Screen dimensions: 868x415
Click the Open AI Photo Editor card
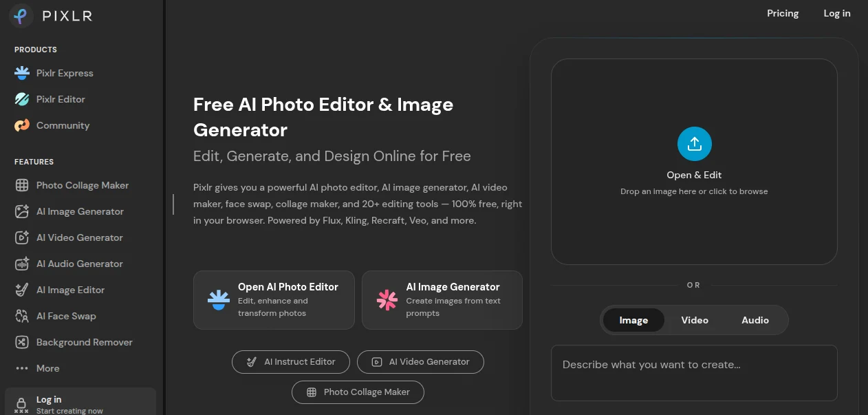274,300
